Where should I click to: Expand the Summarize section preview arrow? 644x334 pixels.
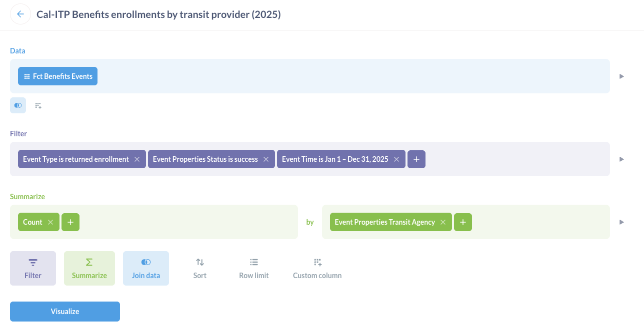[x=621, y=222]
